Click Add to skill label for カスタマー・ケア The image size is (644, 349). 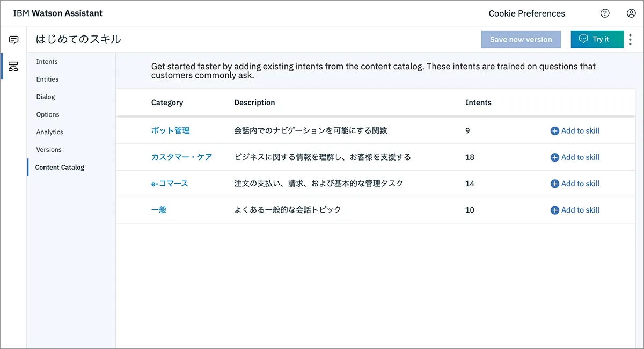(x=580, y=157)
